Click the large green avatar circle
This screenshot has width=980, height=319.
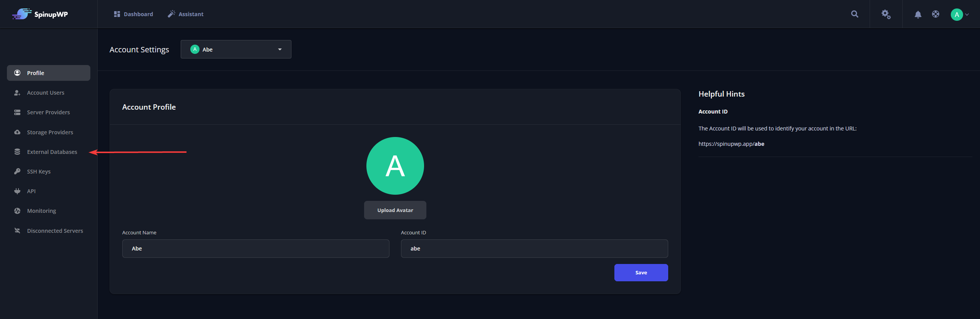coord(395,166)
